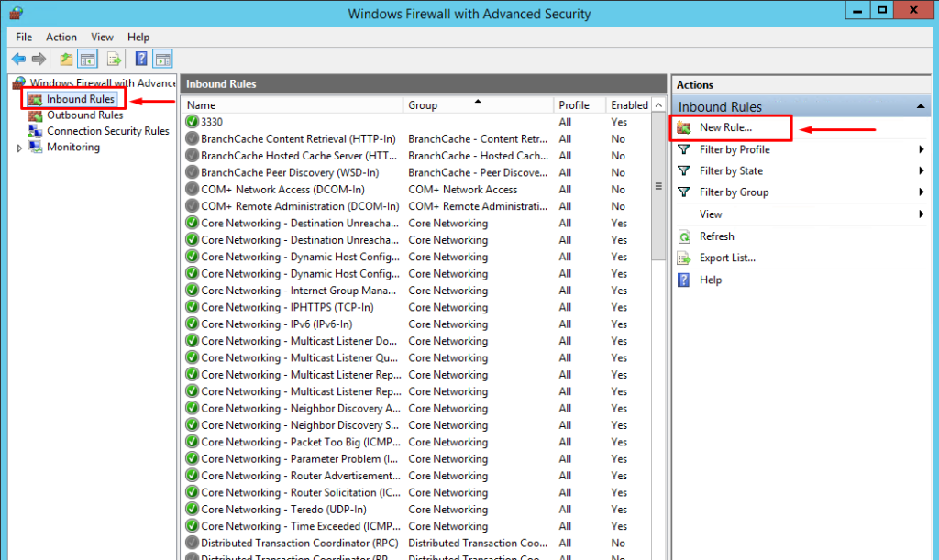Open the File menu
The height and width of the screenshot is (560, 939).
click(24, 37)
